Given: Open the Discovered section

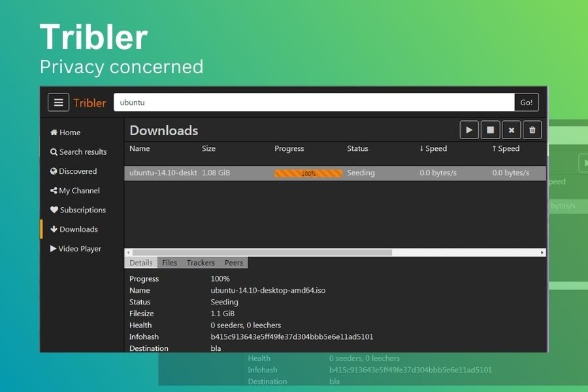Looking at the screenshot, I should pyautogui.click(x=73, y=171).
